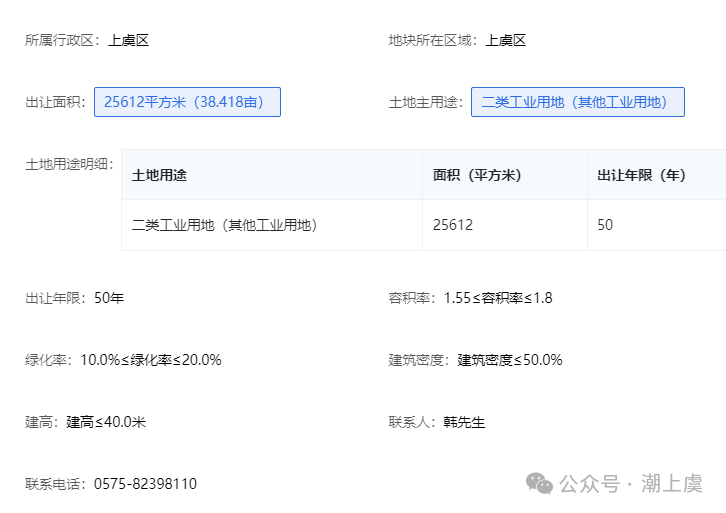Click the 公众号 · 潮上虞 watermark text
The image size is (726, 513).
pyautogui.click(x=631, y=483)
